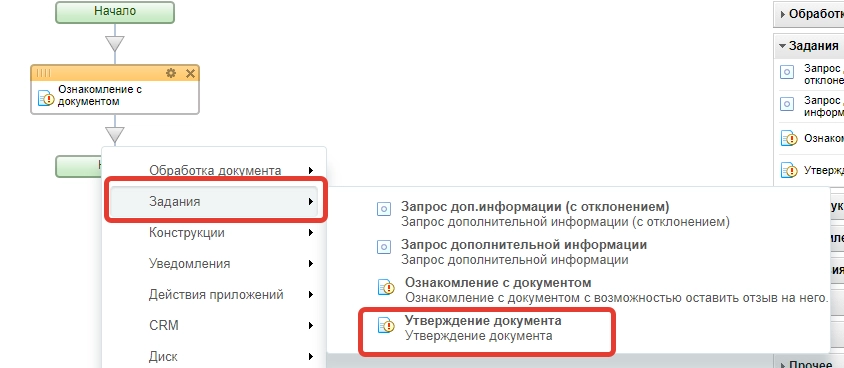This screenshot has width=844, height=368.
Task: Grab the drag handle of the orange block
Action: [43, 73]
